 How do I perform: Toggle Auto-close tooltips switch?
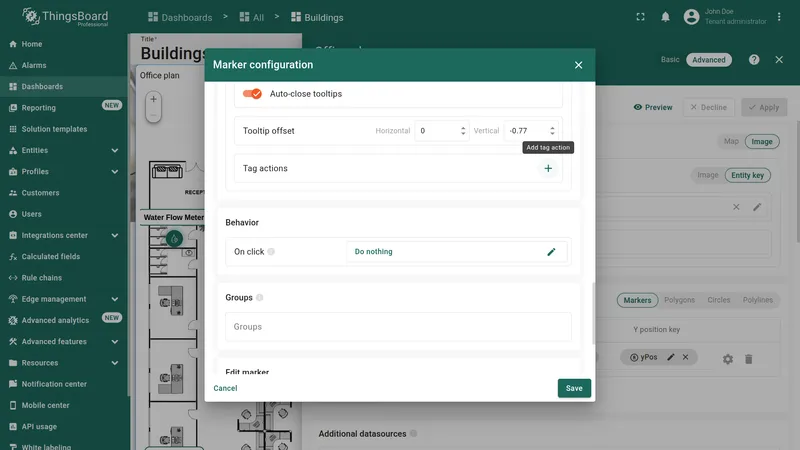tap(252, 94)
